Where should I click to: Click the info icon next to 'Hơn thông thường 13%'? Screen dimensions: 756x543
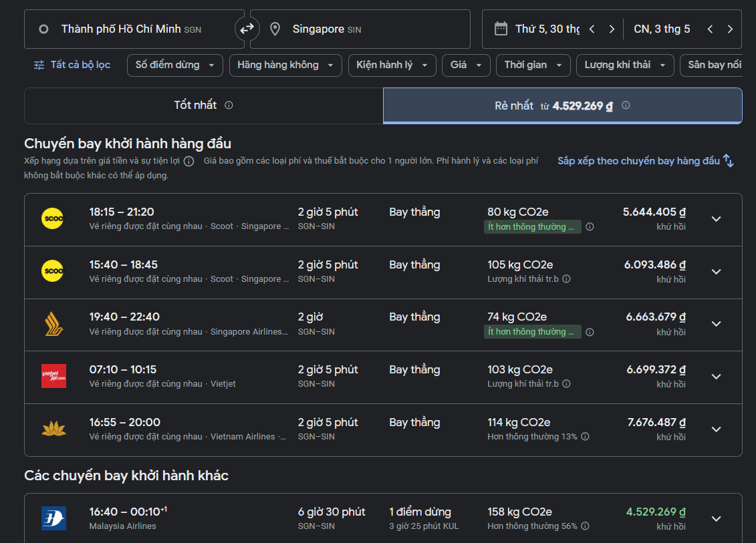[x=585, y=437]
